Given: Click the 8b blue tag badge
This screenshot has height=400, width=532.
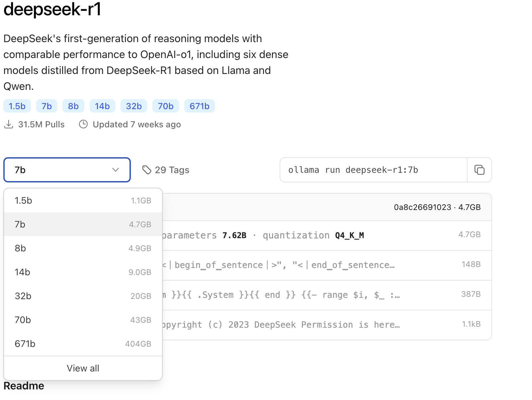Looking at the screenshot, I should pos(73,106).
